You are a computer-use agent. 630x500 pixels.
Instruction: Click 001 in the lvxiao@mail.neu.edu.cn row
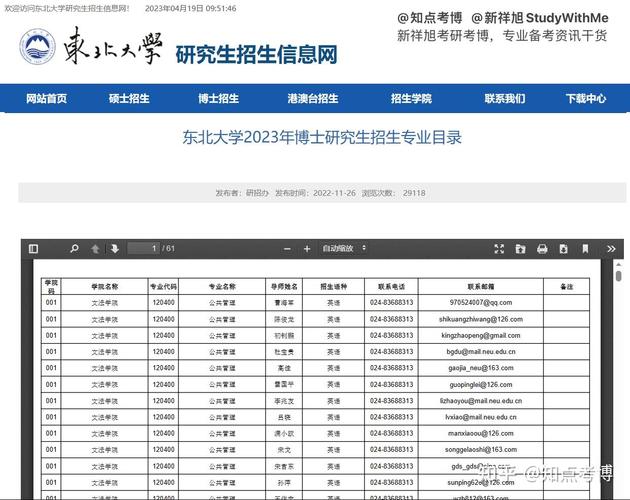coord(51,417)
